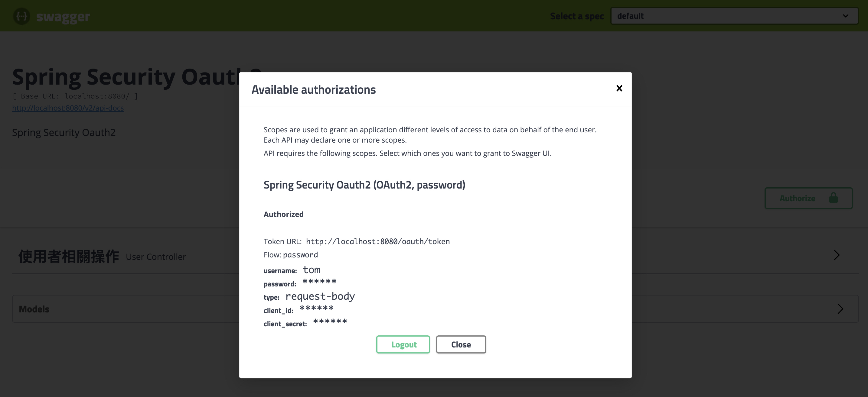The height and width of the screenshot is (397, 868).
Task: Close the authorizations modal with X
Action: pyautogui.click(x=619, y=88)
